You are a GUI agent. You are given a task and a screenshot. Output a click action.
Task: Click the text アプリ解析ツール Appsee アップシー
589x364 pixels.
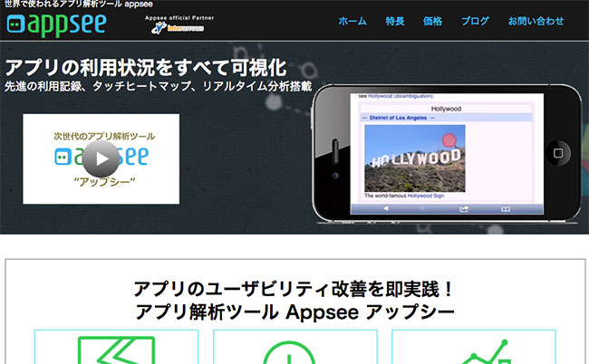tap(294, 311)
